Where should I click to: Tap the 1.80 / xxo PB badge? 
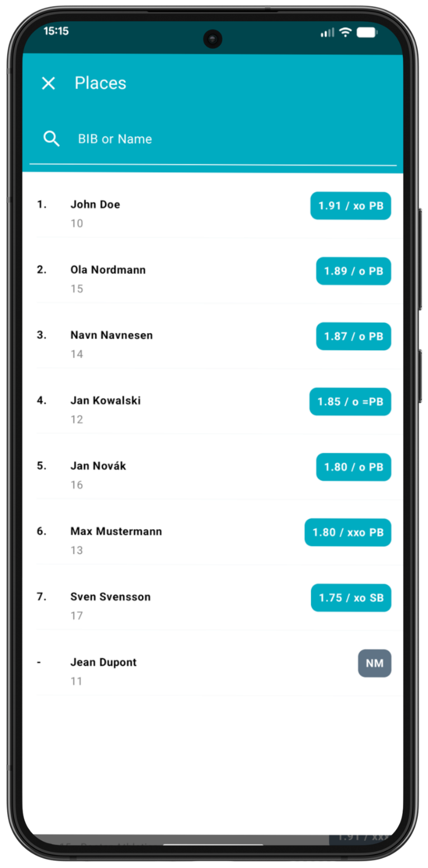(x=347, y=533)
